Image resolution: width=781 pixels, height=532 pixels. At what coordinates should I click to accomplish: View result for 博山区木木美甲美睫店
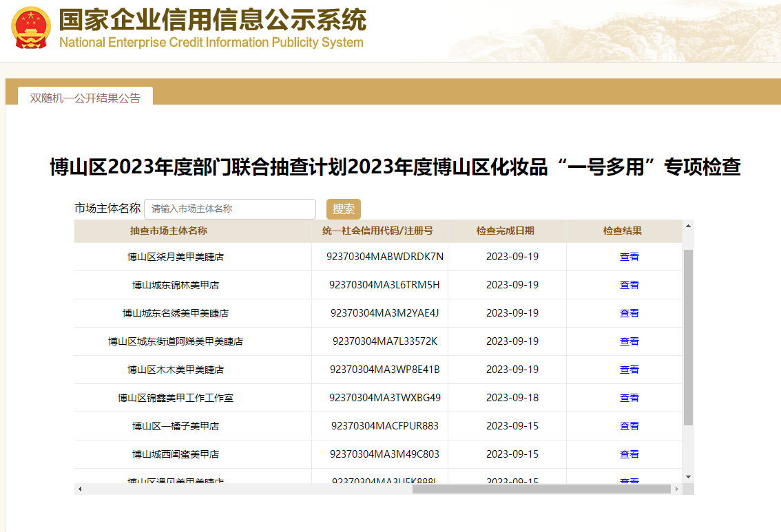[x=629, y=370]
